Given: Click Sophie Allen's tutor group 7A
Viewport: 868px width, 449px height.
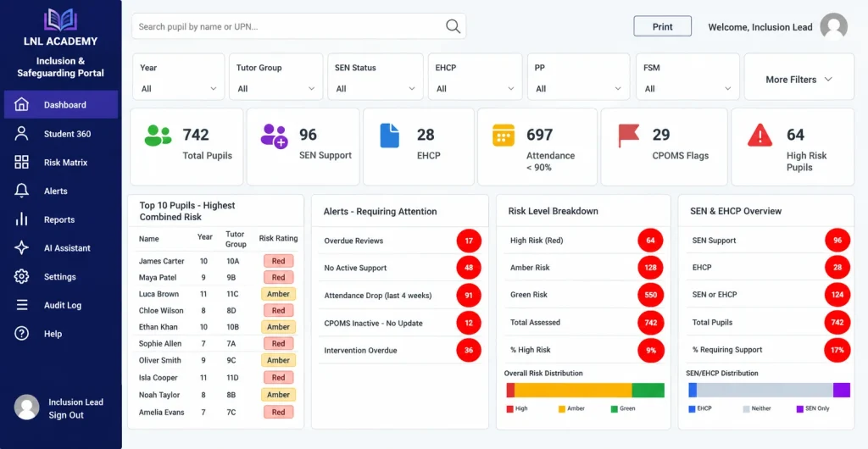Looking at the screenshot, I should [x=231, y=343].
